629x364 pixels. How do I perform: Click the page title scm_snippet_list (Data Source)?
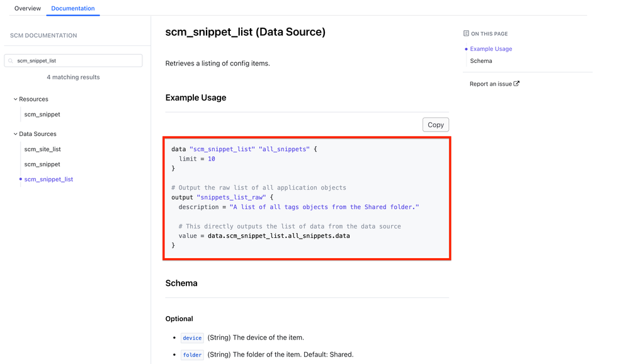tap(246, 32)
